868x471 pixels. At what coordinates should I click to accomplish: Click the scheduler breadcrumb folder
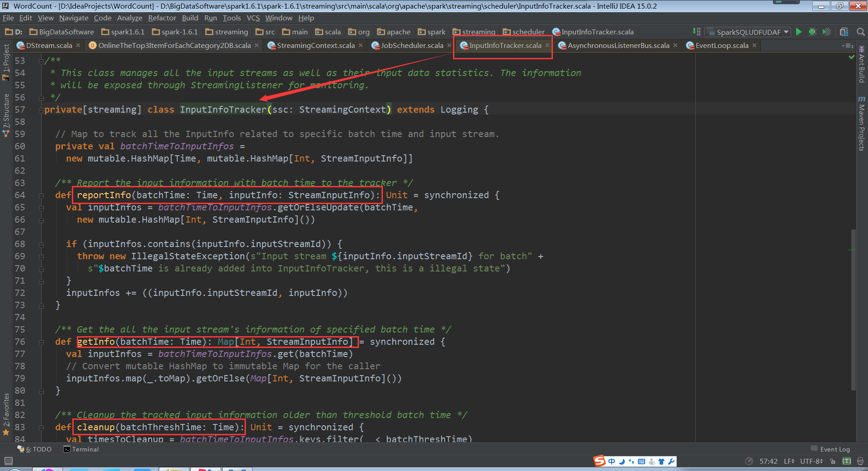click(x=524, y=32)
